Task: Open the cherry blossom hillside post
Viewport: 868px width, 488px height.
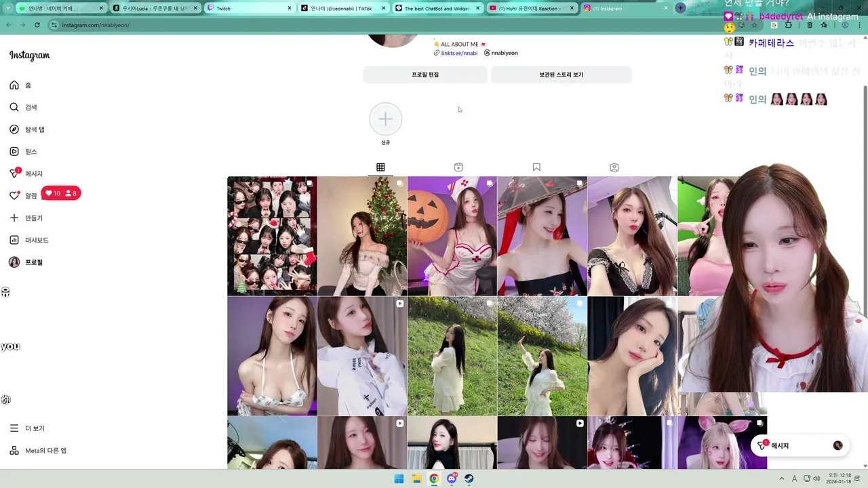Action: point(542,356)
